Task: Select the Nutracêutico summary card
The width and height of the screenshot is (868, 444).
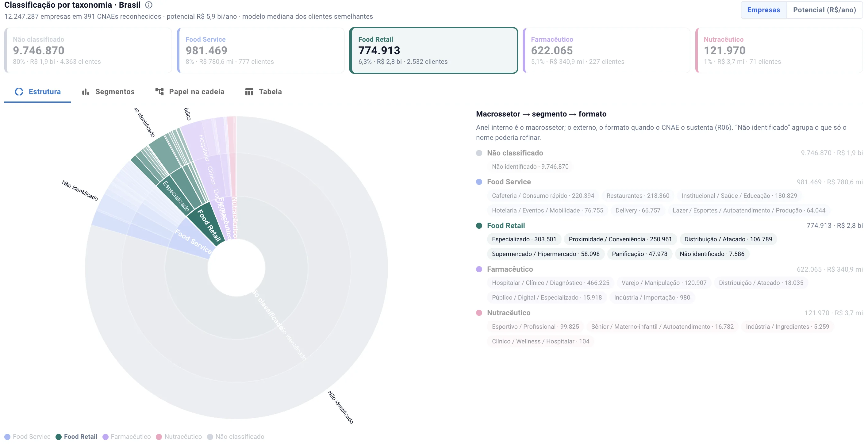Action: 779,50
